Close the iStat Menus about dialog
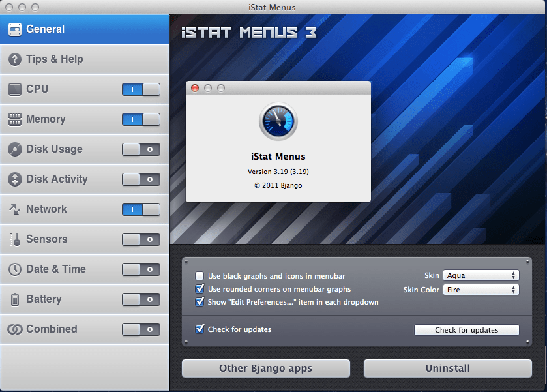This screenshot has height=392, width=547. point(195,88)
